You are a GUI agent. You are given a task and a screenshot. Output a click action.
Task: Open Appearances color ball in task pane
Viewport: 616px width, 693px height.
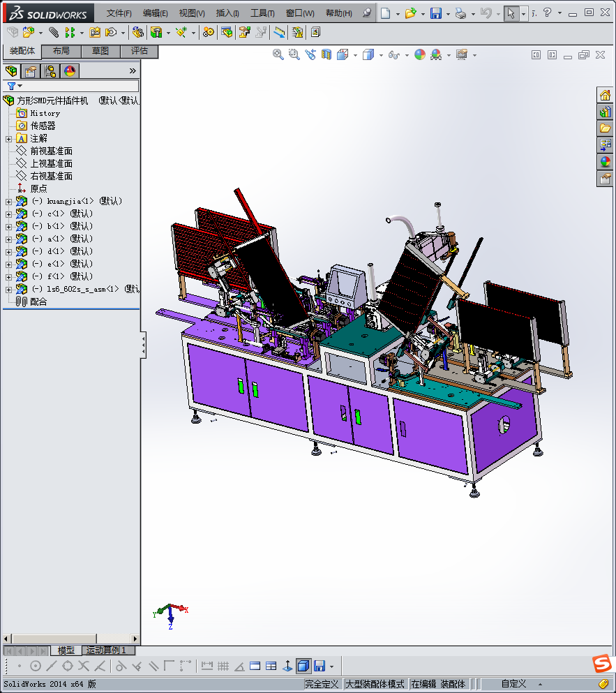pos(605,162)
